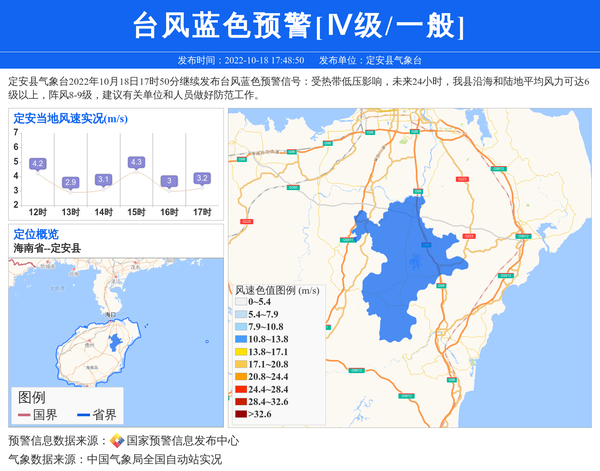Click the 2.9 wind speed marker at 13时
This screenshot has height=471, width=600.
tap(70, 182)
